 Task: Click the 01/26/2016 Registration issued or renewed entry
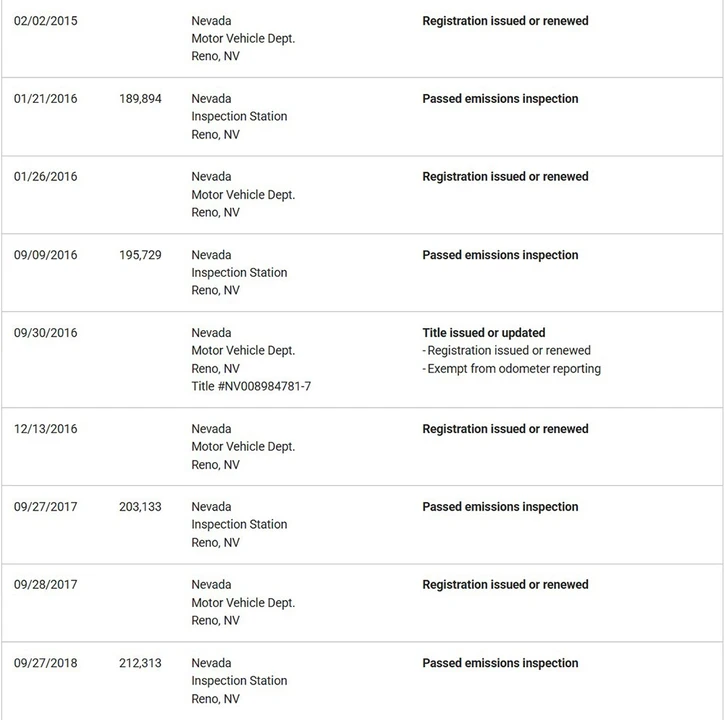tap(505, 176)
